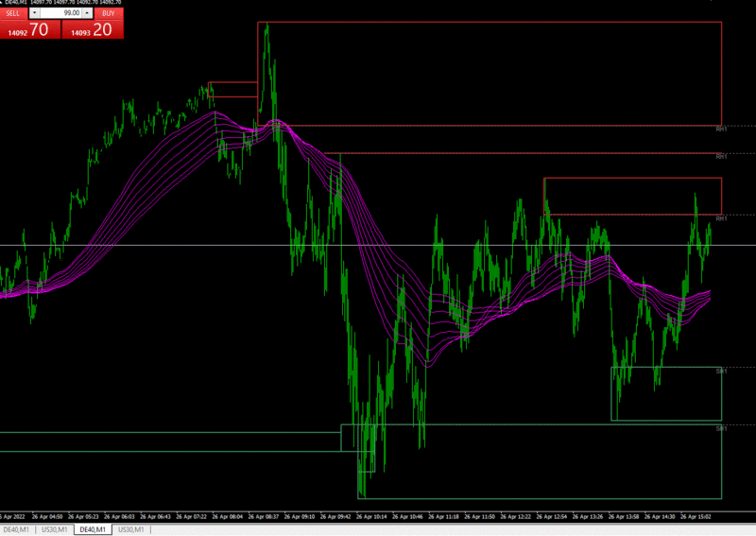The height and width of the screenshot is (536, 756).
Task: Focus the 99.00 volume input field
Action: pos(60,13)
